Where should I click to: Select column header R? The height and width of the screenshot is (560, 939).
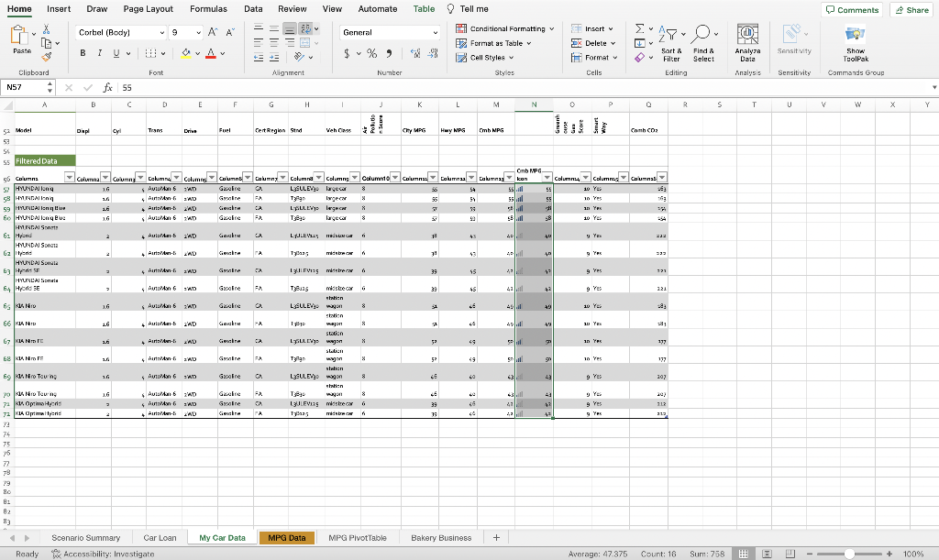point(685,104)
